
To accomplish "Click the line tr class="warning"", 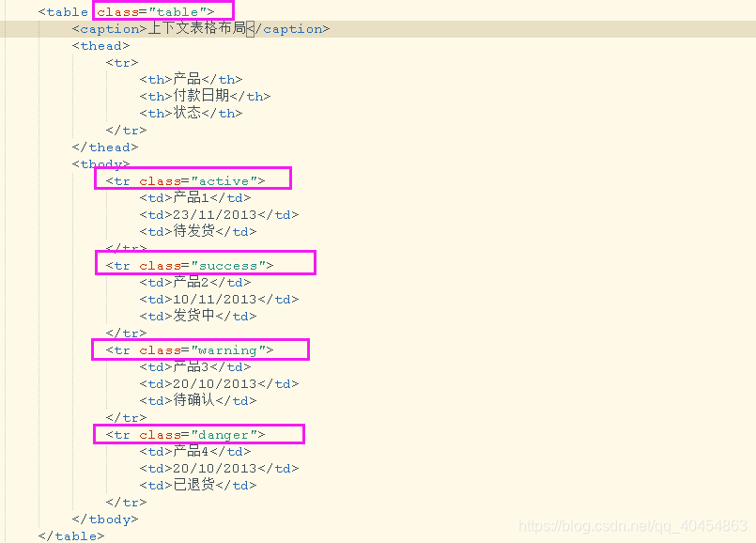I will point(190,350).
